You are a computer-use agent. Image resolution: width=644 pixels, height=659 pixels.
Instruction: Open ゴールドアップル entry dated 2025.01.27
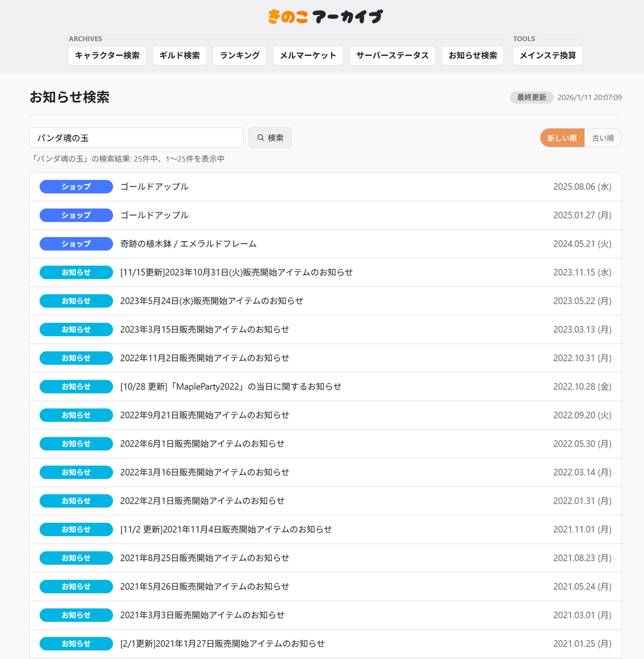(x=326, y=215)
